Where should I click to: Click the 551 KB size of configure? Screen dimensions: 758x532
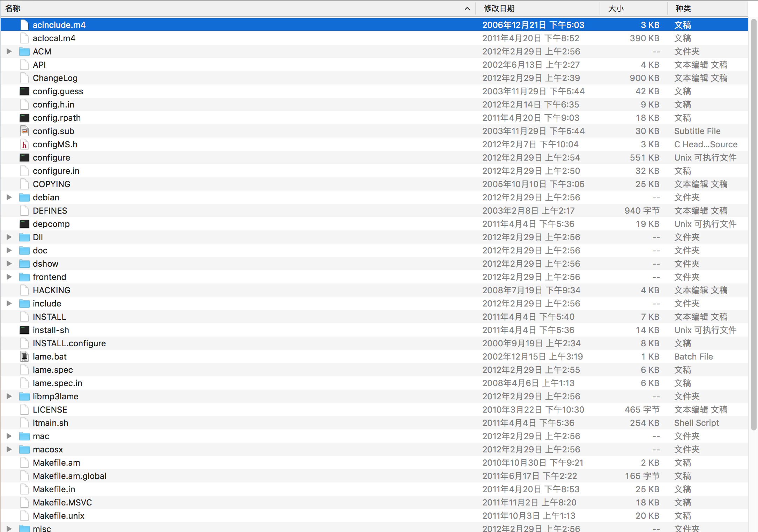tap(645, 157)
